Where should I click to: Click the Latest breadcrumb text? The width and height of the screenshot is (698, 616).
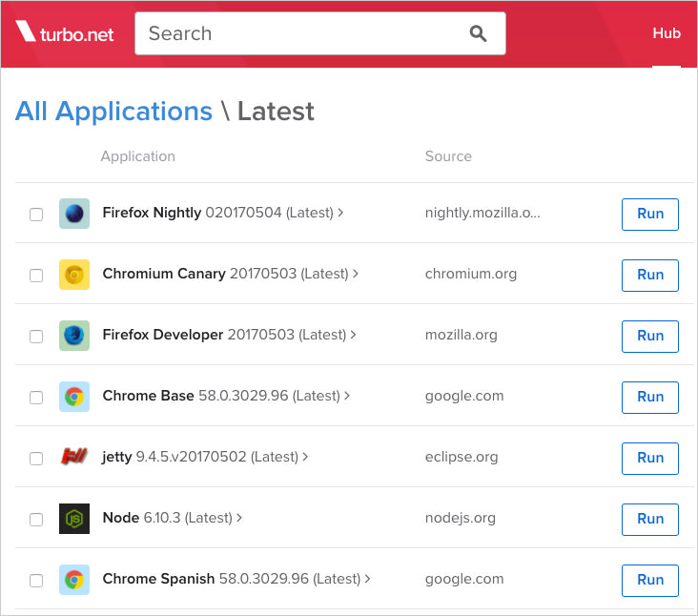(276, 112)
